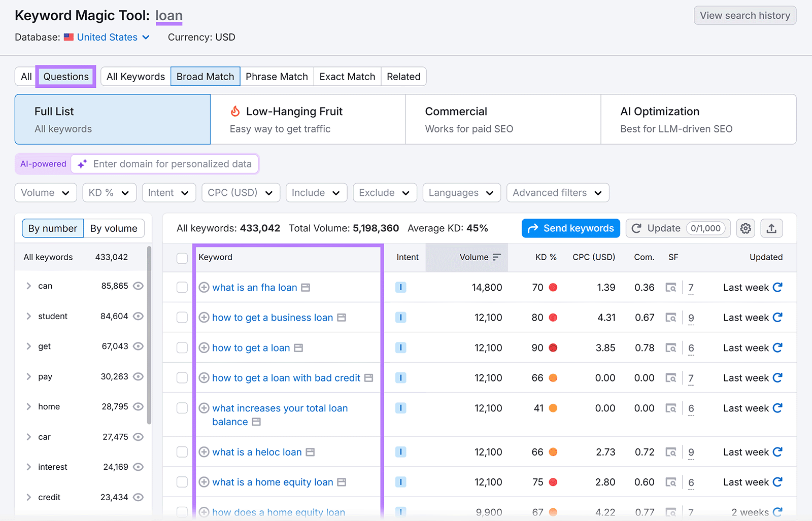Image resolution: width=812 pixels, height=521 pixels.
Task: Switch to the Phrase Match tab
Action: click(277, 76)
